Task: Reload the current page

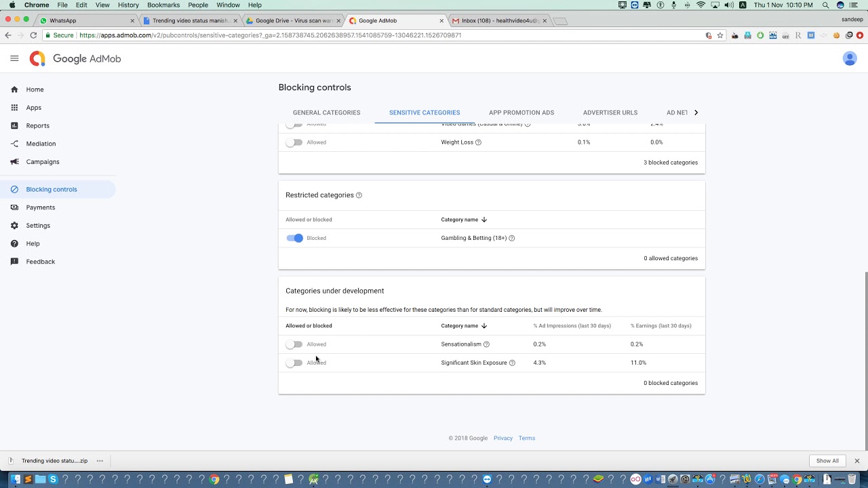Action: (x=33, y=35)
